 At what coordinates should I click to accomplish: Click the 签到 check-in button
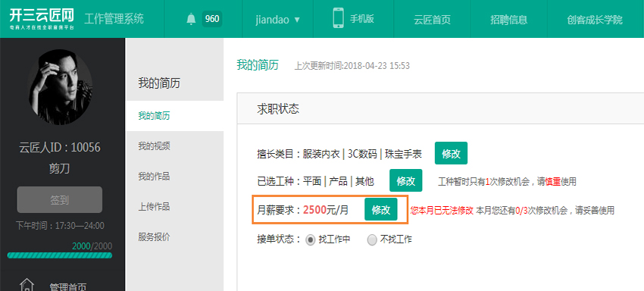tap(60, 200)
